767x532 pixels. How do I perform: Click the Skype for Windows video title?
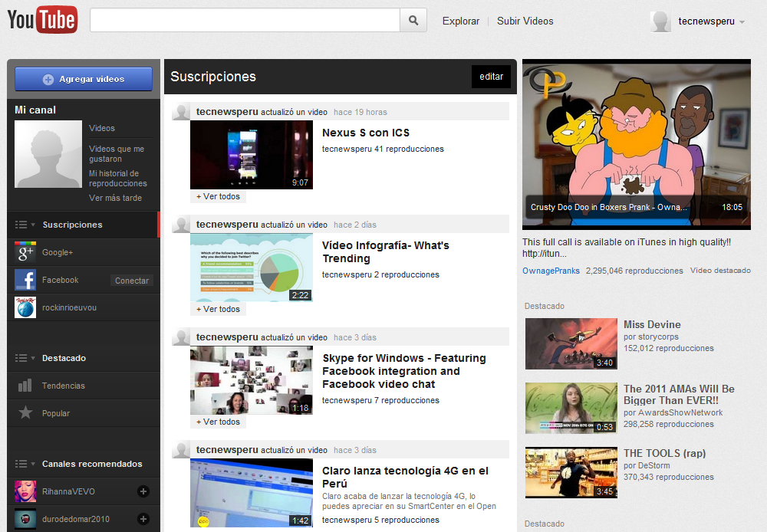coord(404,371)
